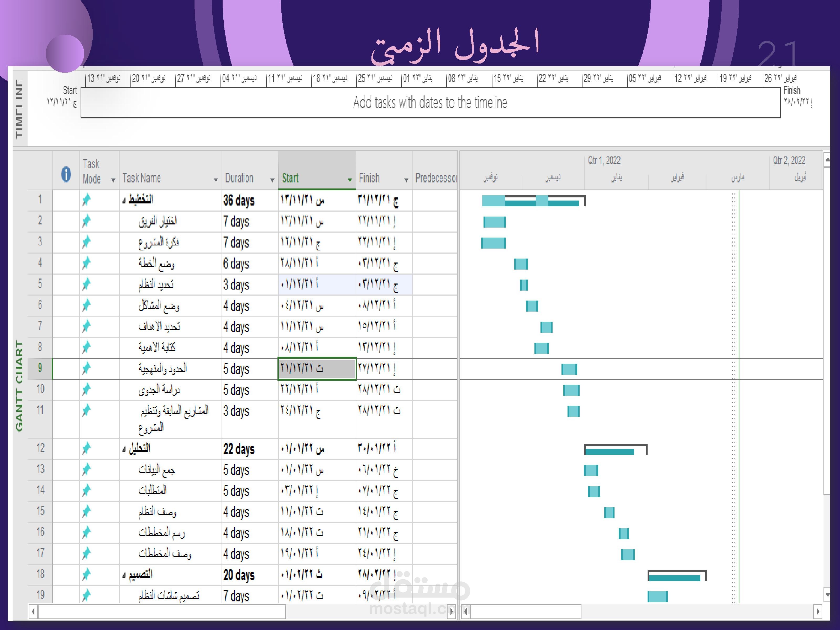Click the Start column header

[x=317, y=171]
